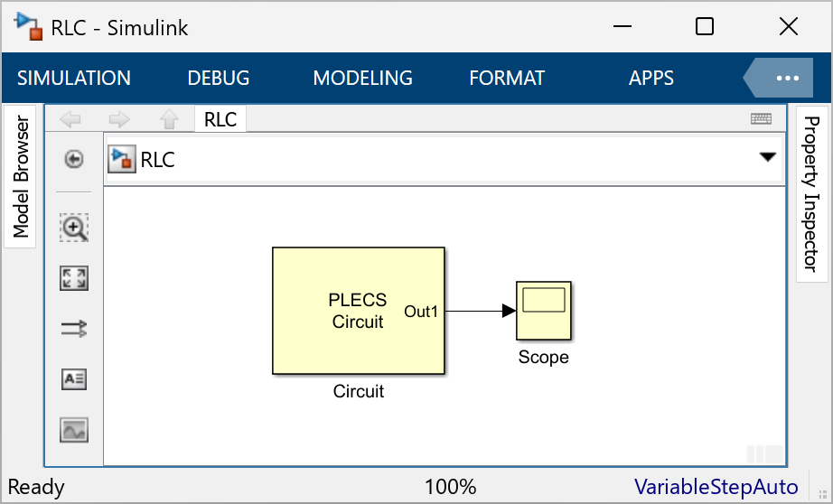Image resolution: width=833 pixels, height=504 pixels.
Task: Toggle the sample time arrows icon
Action: [74, 329]
